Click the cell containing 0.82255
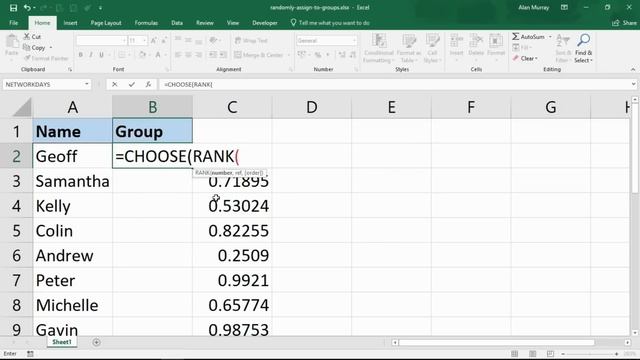640x360 pixels. pos(232,231)
